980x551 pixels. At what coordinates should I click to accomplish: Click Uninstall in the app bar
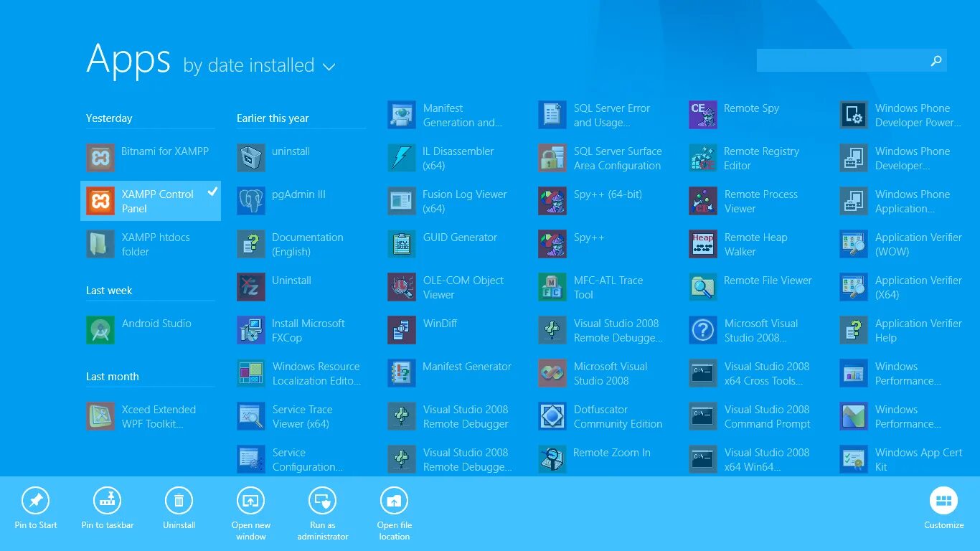[x=179, y=508]
